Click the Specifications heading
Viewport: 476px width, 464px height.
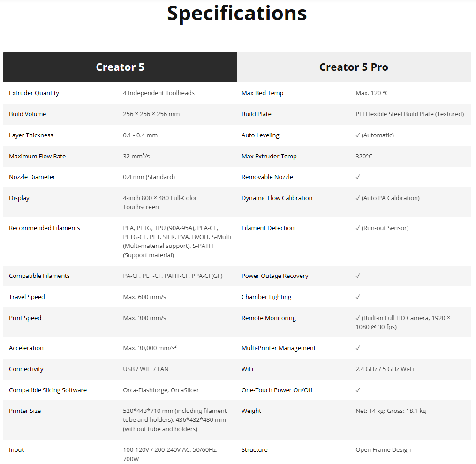pos(237,13)
